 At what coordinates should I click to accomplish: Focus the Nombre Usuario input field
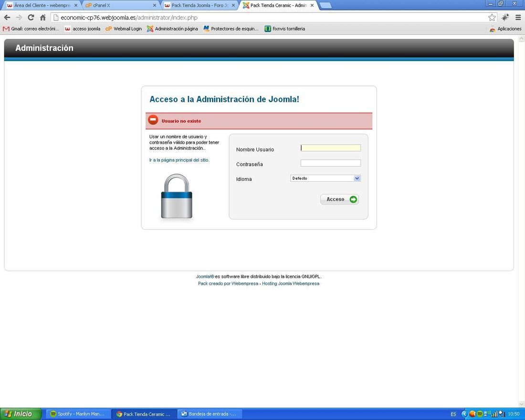(330, 147)
